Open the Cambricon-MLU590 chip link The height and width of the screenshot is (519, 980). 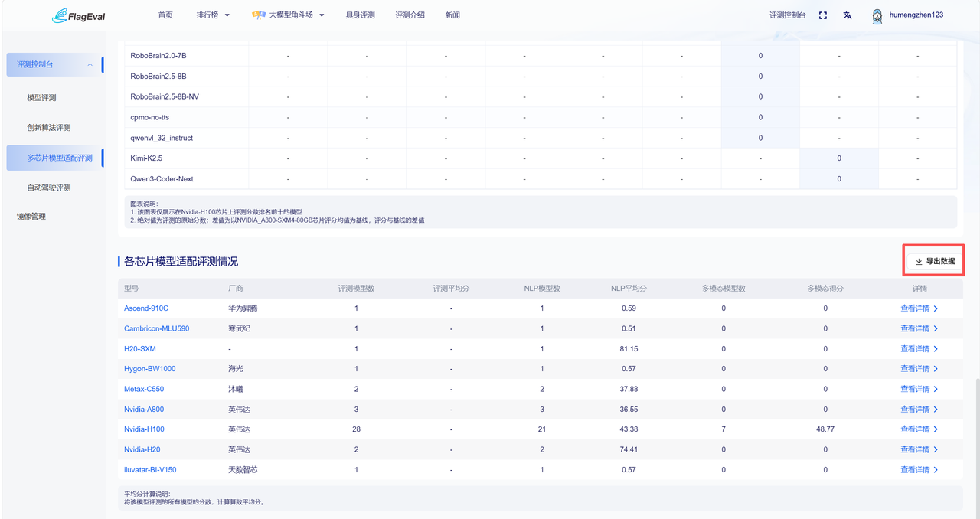(157, 328)
